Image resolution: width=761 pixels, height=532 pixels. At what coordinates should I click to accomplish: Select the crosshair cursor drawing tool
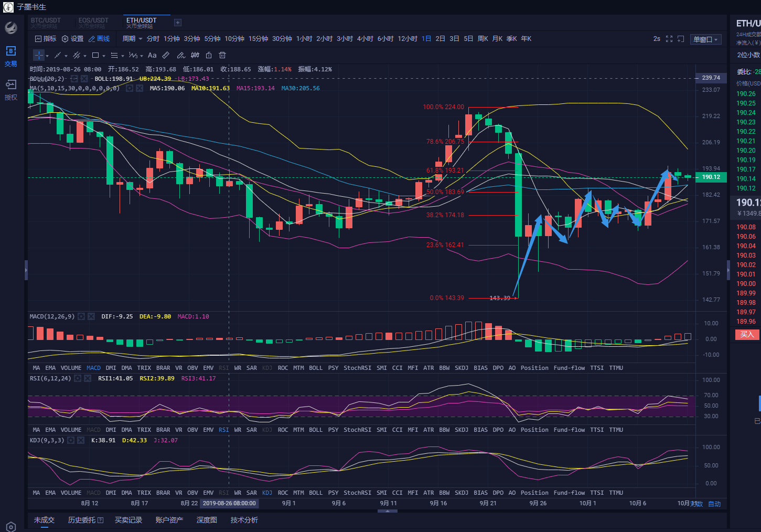point(39,55)
